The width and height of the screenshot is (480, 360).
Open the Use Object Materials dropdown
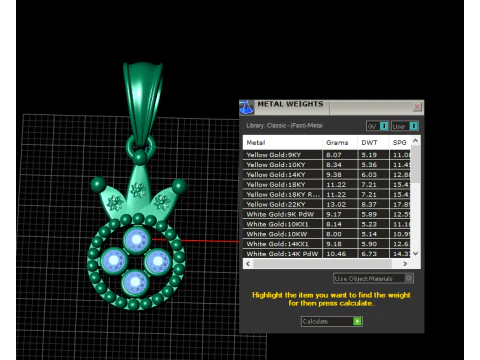pos(373,278)
